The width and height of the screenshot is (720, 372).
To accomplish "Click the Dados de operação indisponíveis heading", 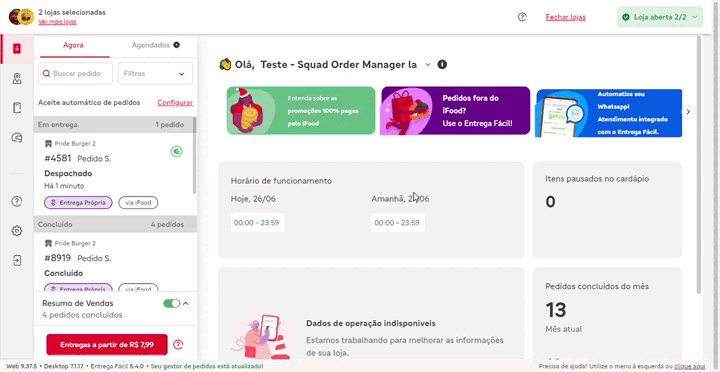I will pos(371,323).
